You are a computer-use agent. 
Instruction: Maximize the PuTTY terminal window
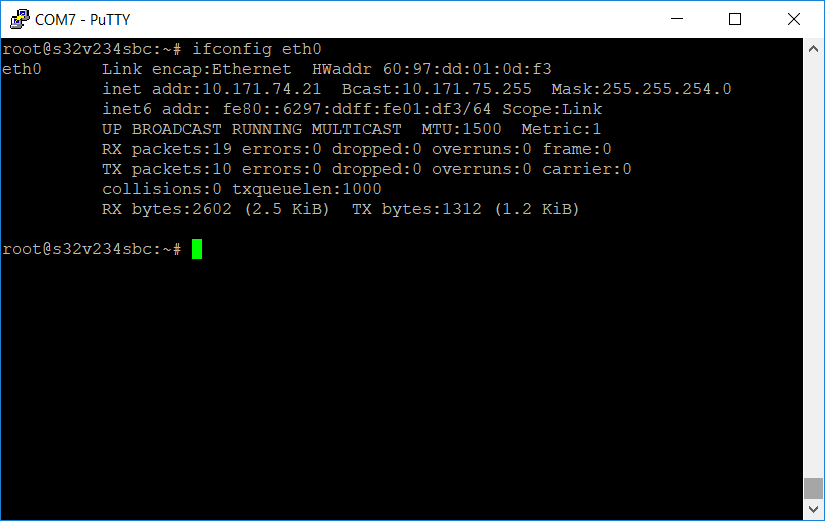coord(735,19)
